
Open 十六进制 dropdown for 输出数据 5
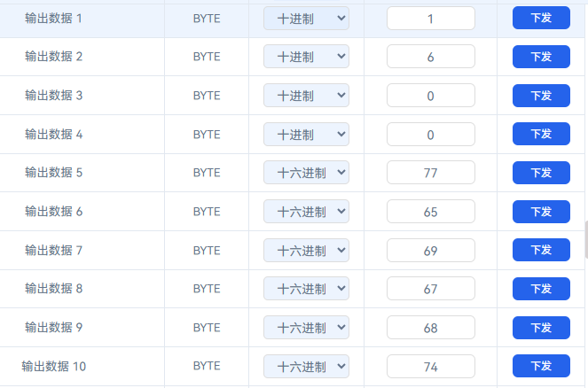pyautogui.click(x=306, y=173)
